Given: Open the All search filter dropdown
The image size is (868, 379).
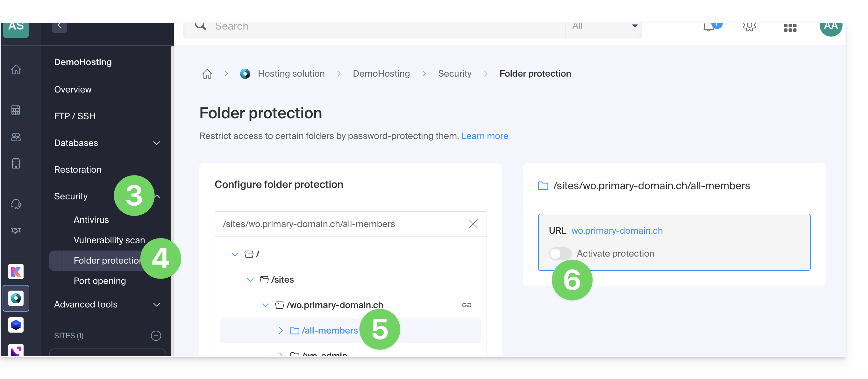Looking at the screenshot, I should pyautogui.click(x=604, y=26).
